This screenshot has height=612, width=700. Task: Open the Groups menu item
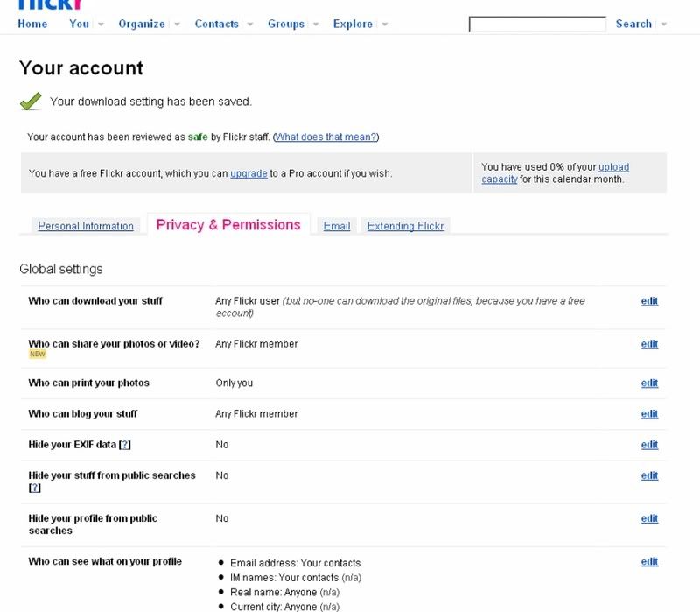pos(286,24)
